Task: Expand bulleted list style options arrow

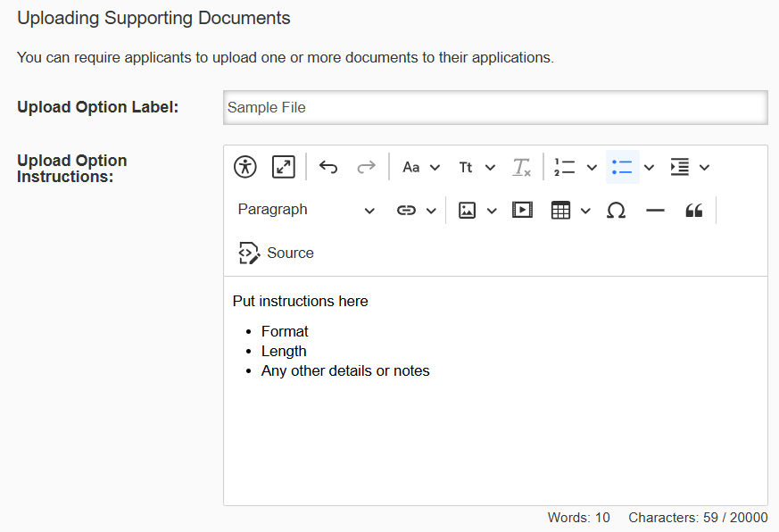Action: (649, 168)
